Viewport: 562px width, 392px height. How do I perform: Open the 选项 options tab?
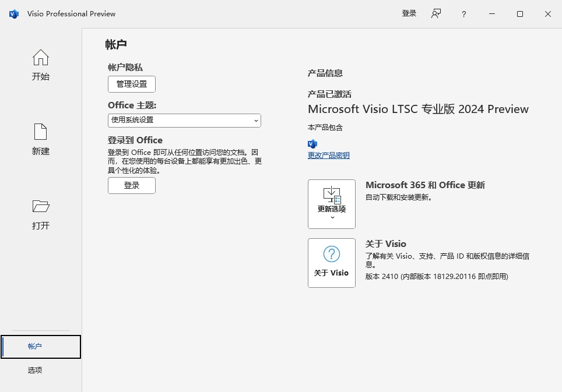coord(35,370)
